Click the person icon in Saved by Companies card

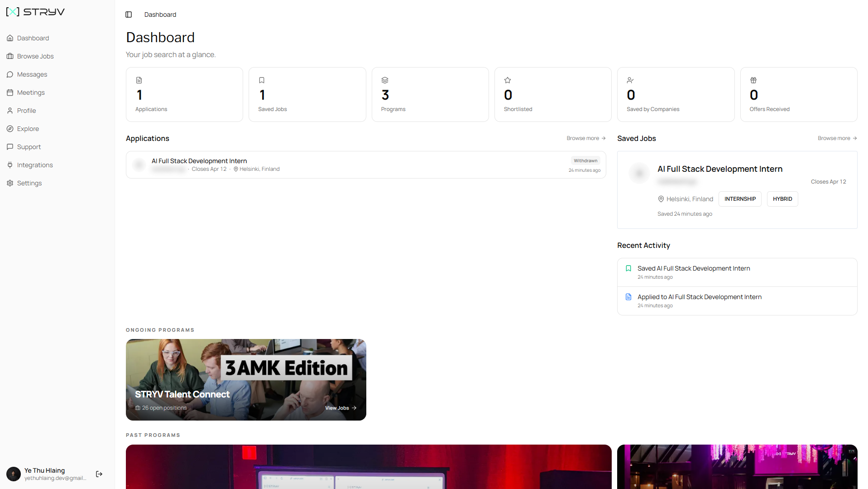coord(630,80)
